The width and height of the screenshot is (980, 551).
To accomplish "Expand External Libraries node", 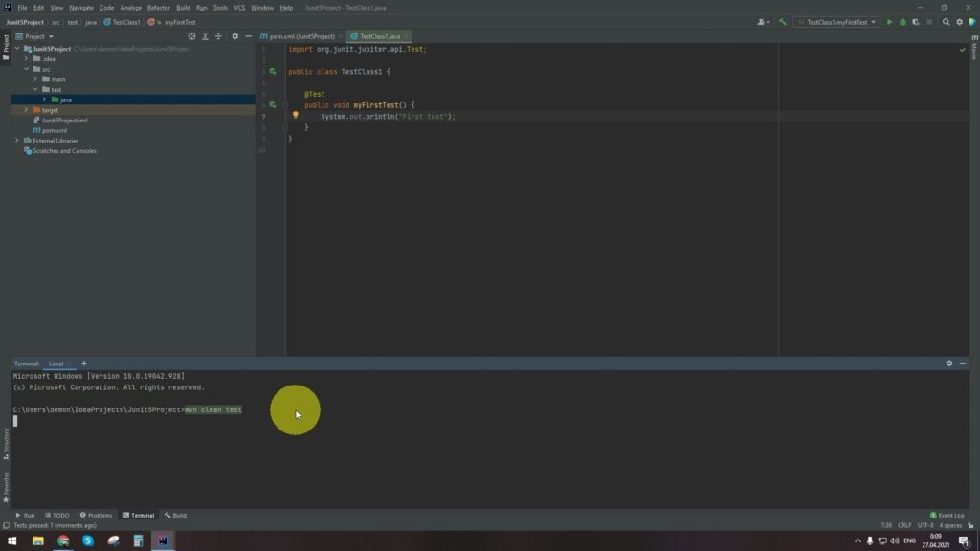I will (17, 141).
